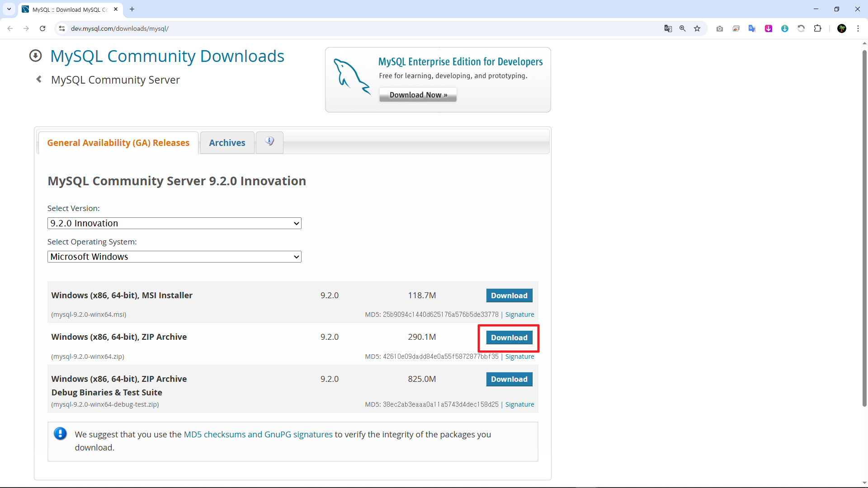Screen dimensions: 868x488
Task: Switch to General Availability (GA) Releases tab
Action: [118, 143]
